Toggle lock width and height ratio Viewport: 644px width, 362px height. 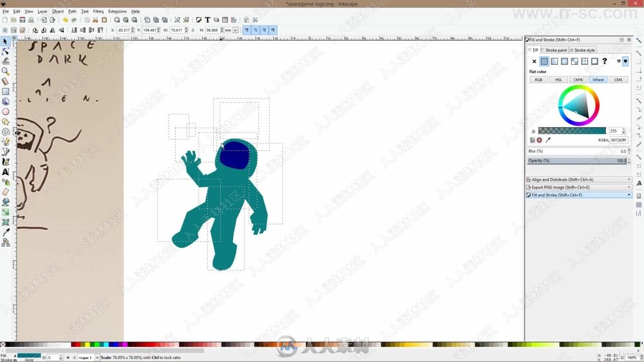click(x=193, y=30)
